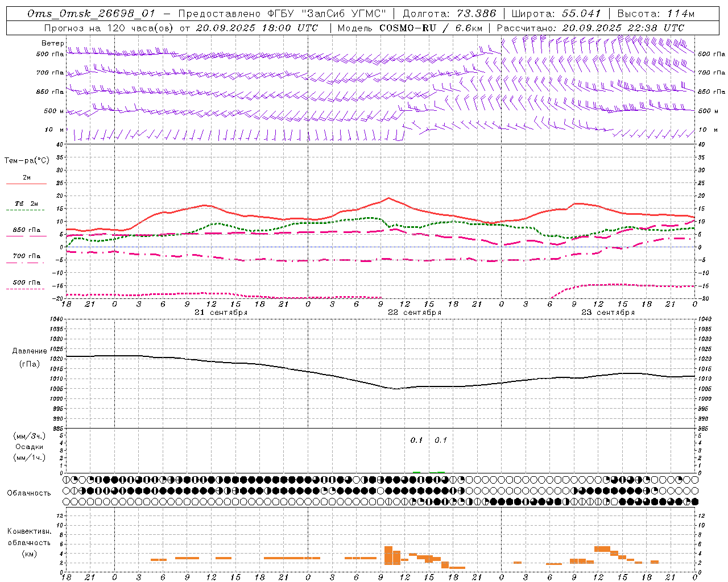
Task: Click the latitude value 55.041
Action: coord(581,14)
